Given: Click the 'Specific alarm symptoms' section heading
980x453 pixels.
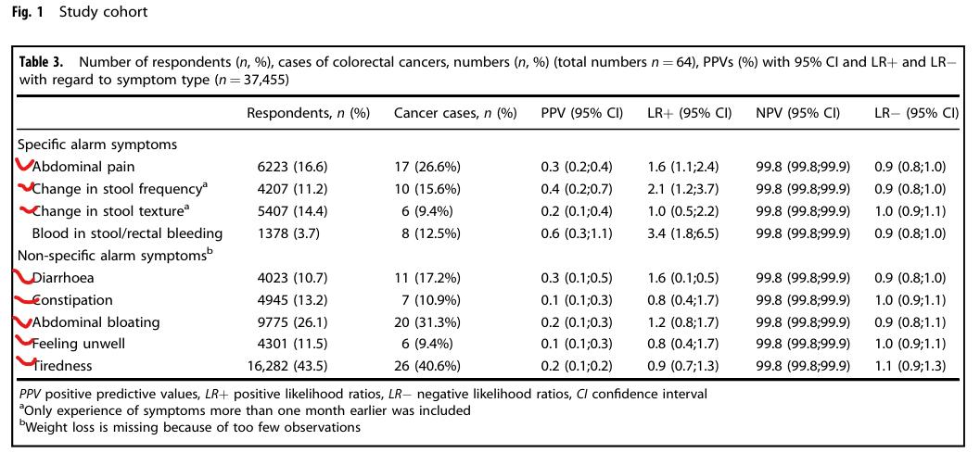Looking at the screenshot, I should (x=97, y=145).
